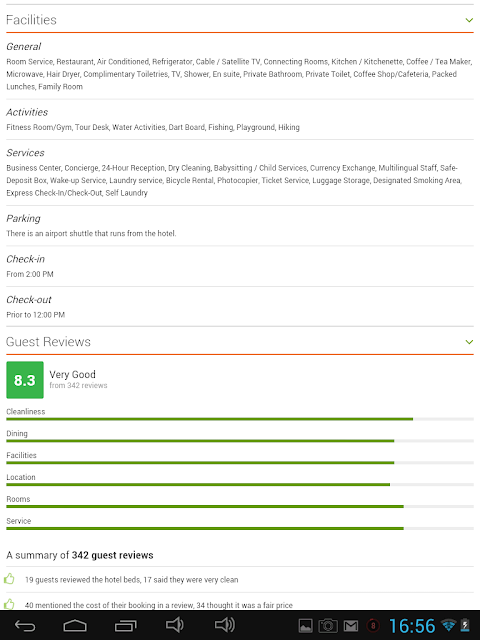Collapse the Guest Reviews section chevron
Viewport: 480px width, 640px height.
pos(469,342)
